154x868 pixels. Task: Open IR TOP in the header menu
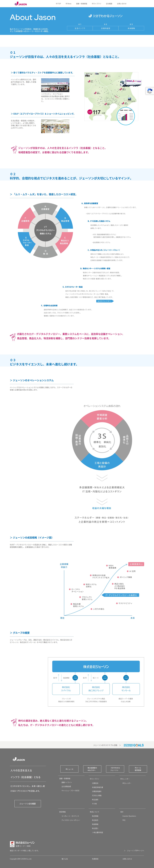59,4
